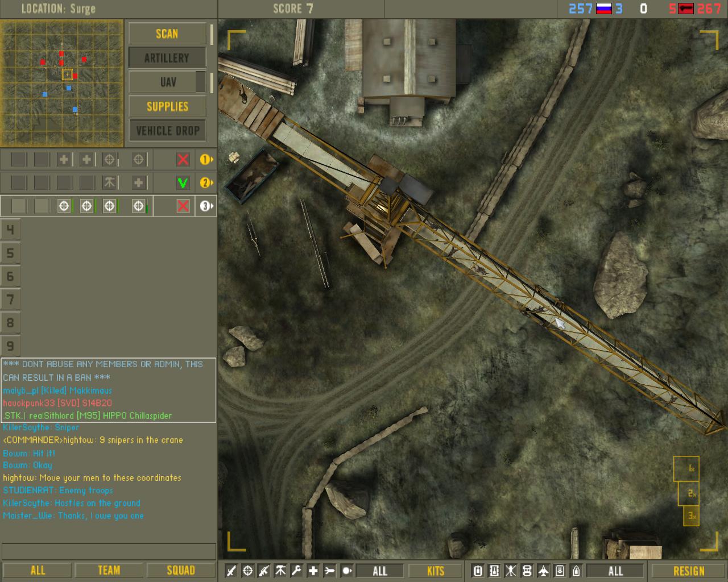Expand squad 3 order menu arrow
Viewport: 728px width, 582px height.
206,206
